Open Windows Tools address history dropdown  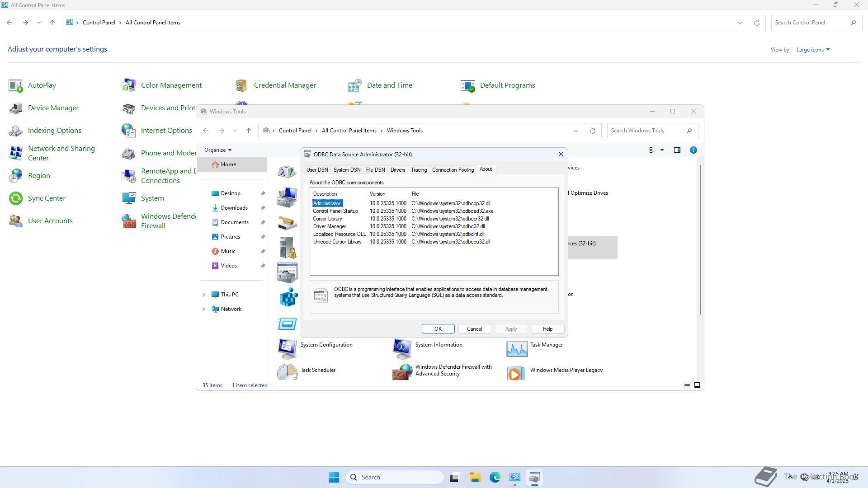click(576, 131)
